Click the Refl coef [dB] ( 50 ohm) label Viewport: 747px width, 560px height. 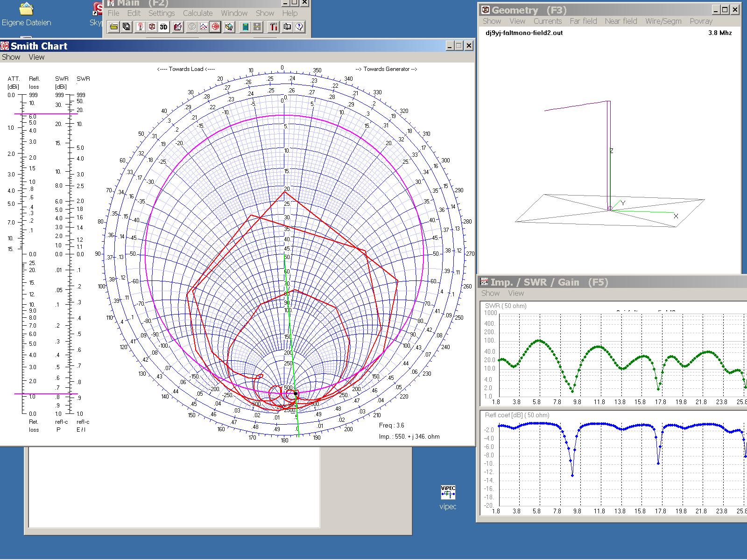[517, 415]
